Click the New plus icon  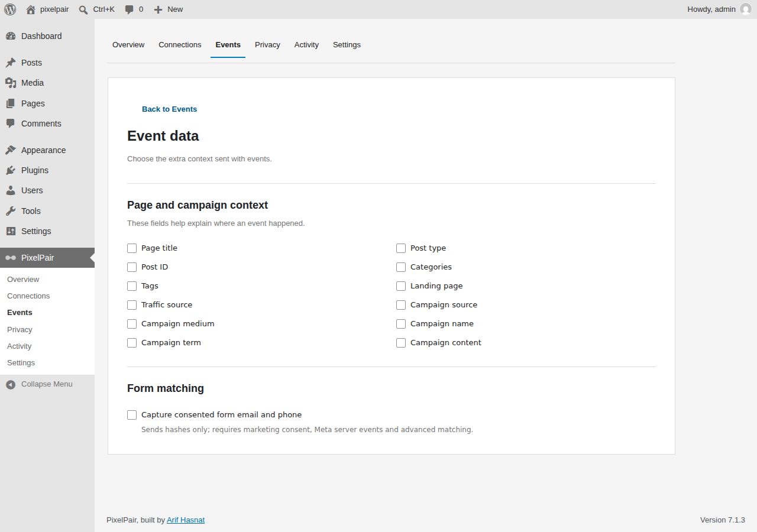pyautogui.click(x=158, y=9)
